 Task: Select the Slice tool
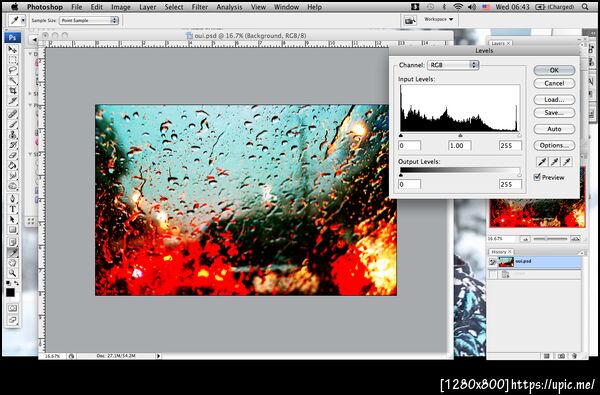[13, 101]
